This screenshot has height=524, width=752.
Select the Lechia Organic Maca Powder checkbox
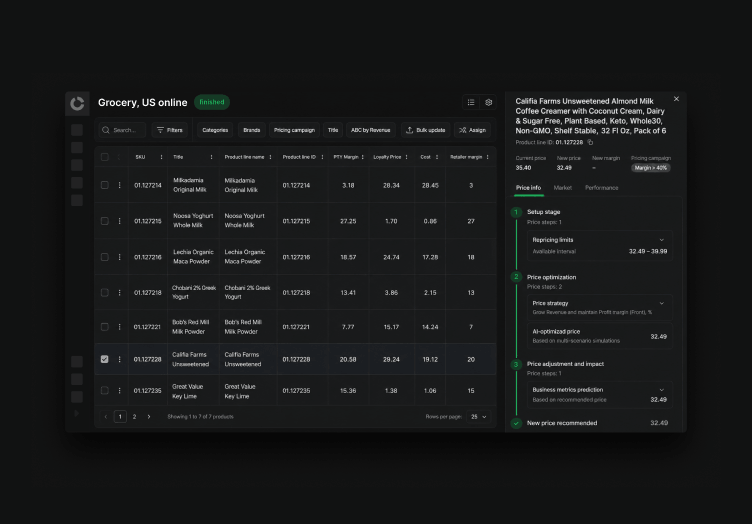coord(105,257)
